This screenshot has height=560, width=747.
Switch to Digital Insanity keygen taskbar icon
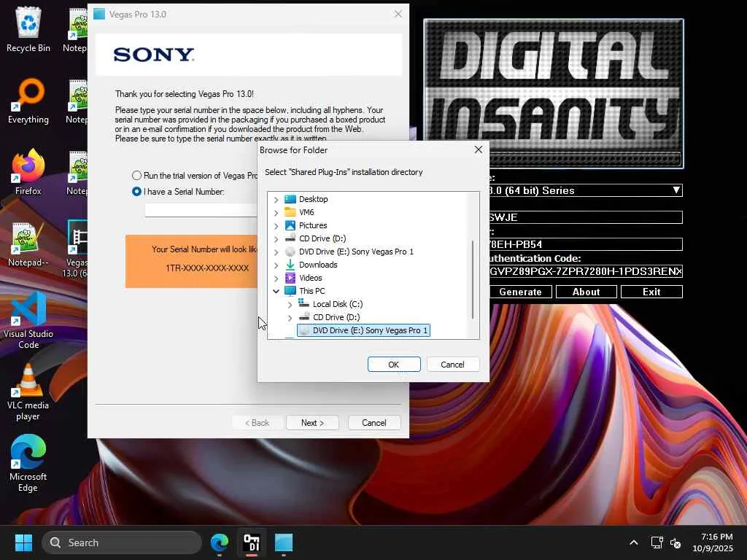click(252, 542)
